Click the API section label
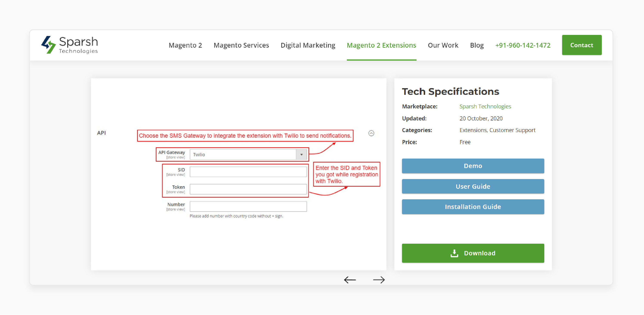644x315 pixels. (x=101, y=133)
